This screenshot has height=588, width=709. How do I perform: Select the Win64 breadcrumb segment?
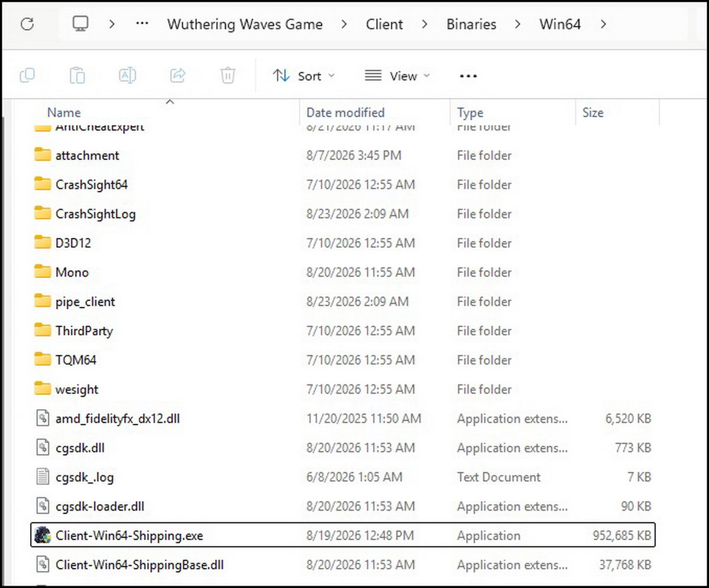coord(560,24)
